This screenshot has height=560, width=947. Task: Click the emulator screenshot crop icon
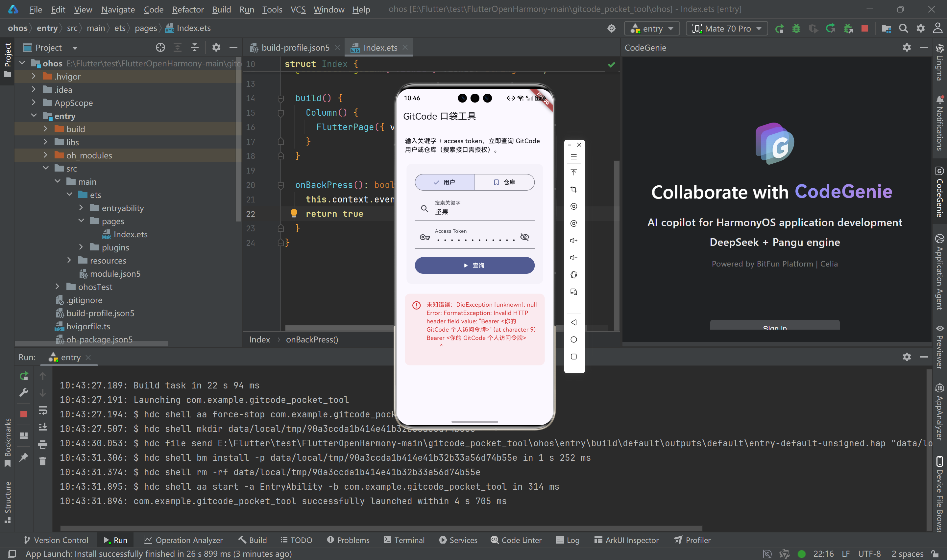point(574,189)
